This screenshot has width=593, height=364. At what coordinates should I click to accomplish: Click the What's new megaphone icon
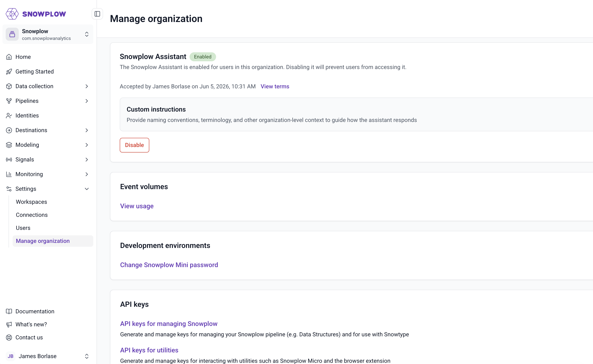9,325
